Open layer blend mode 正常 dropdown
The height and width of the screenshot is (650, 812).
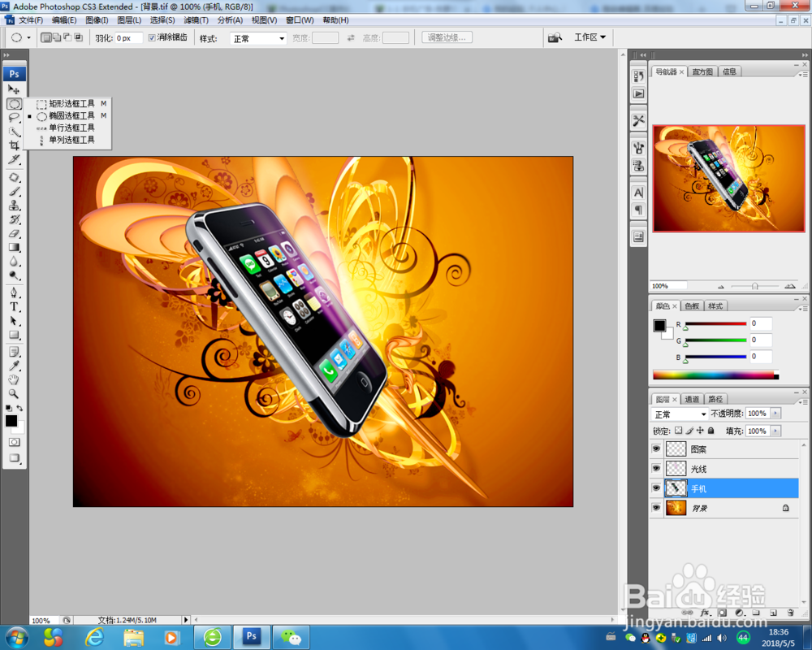pos(680,414)
